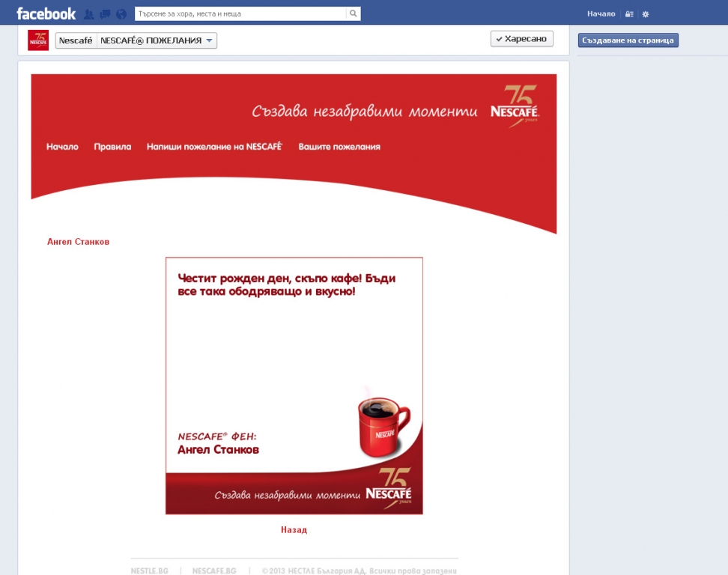
Task: Open the NESCAFE.BG footer link
Action: click(x=214, y=571)
